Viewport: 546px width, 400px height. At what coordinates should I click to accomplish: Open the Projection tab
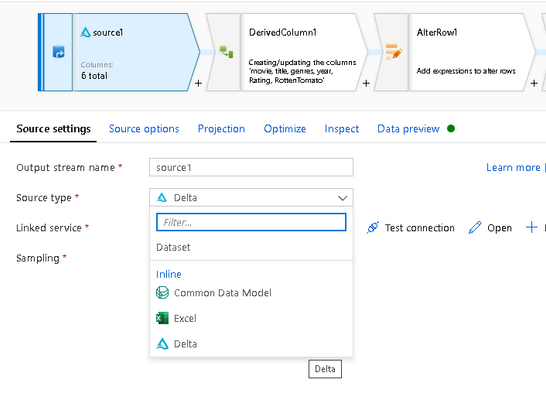click(221, 129)
